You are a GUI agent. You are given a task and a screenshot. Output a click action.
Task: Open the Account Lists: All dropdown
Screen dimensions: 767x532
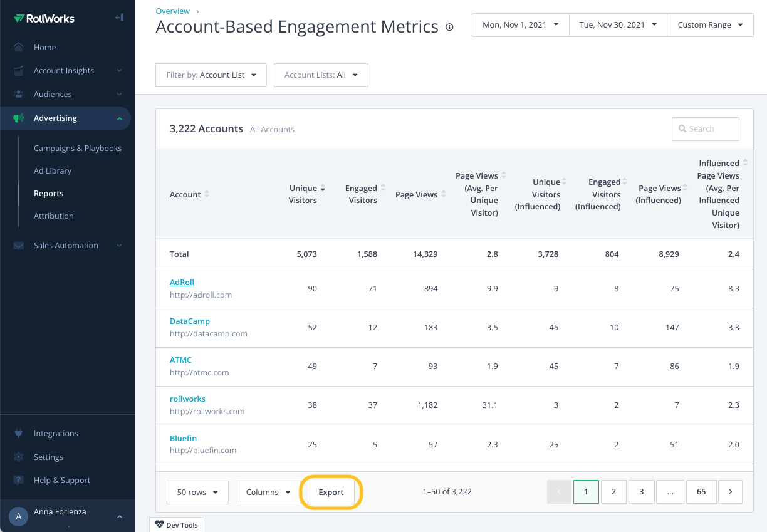point(321,75)
